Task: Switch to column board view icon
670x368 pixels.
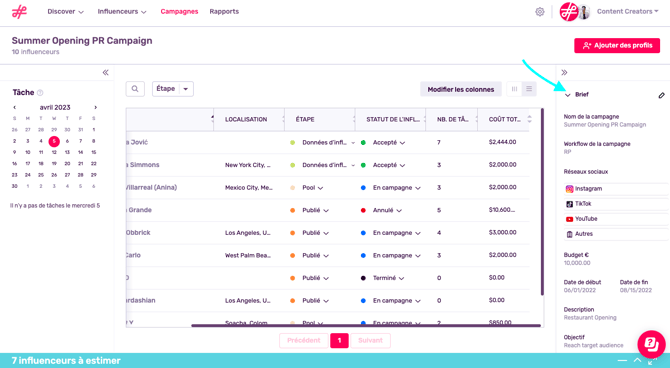Action: [514, 89]
